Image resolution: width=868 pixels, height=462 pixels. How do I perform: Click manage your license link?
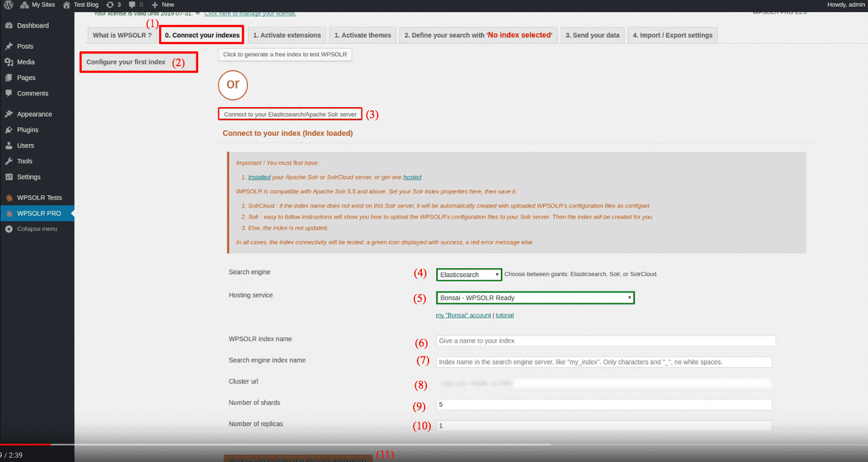pyautogui.click(x=250, y=13)
